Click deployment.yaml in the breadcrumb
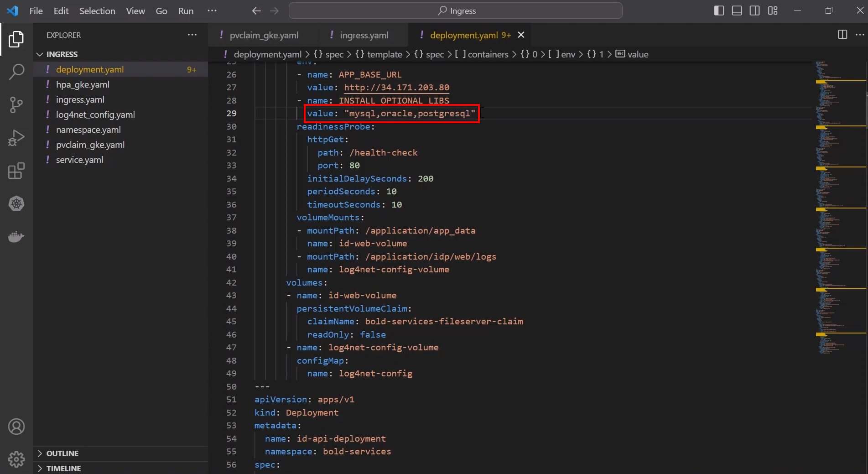Image resolution: width=868 pixels, height=474 pixels. pyautogui.click(x=268, y=54)
